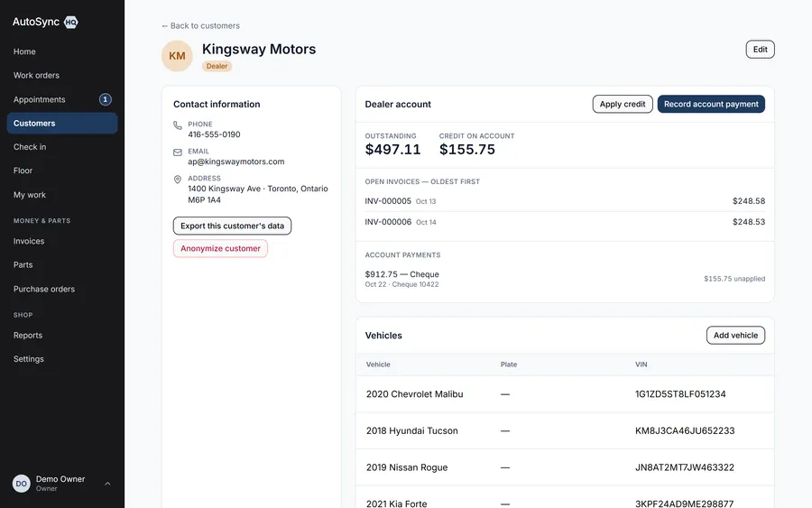Click the $155.75 unapplied amount
The width and height of the screenshot is (812, 508).
tap(734, 279)
